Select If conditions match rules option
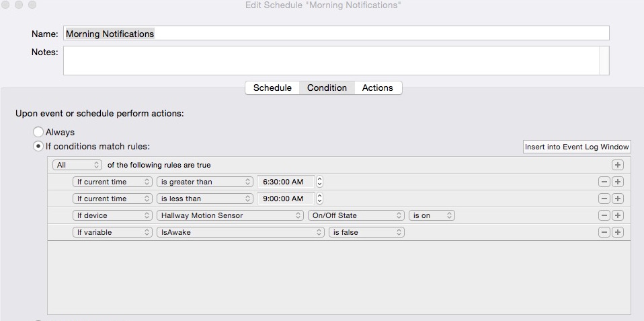Viewport: 644px width, 321px height. 38,146
